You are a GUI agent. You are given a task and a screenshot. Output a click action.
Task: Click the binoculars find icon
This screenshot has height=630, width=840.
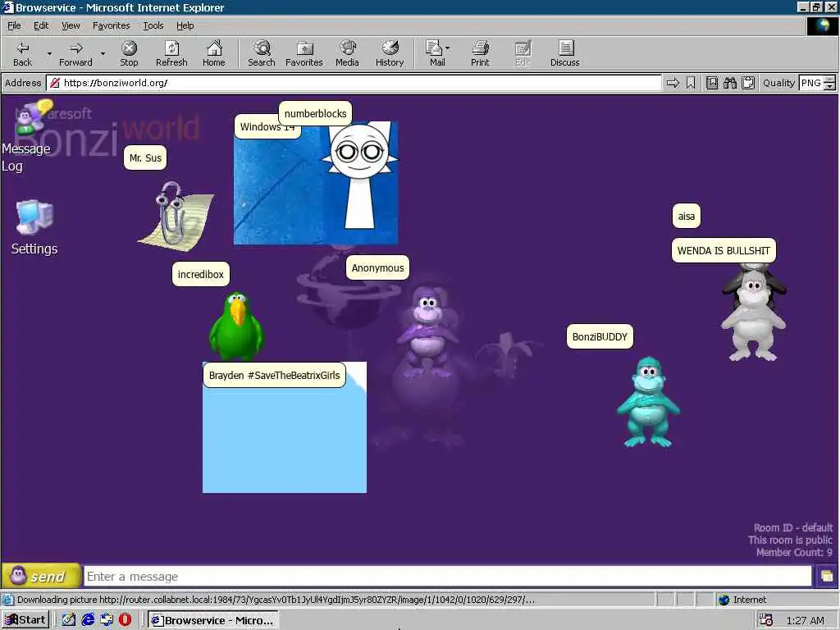point(729,83)
